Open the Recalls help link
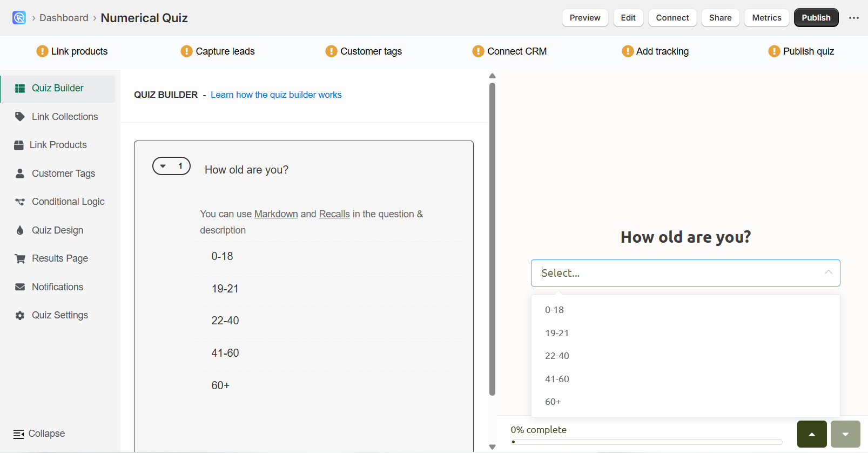The height and width of the screenshot is (453, 868). (x=334, y=214)
